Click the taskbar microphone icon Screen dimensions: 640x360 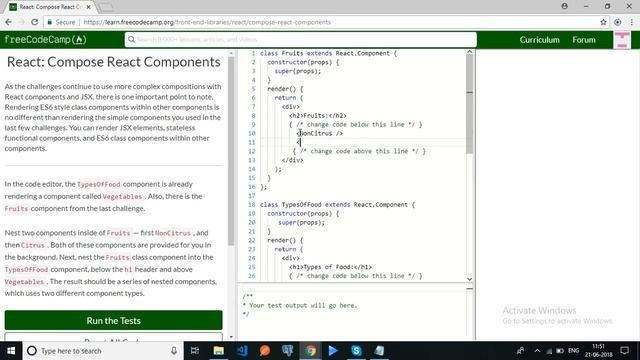[174, 351]
